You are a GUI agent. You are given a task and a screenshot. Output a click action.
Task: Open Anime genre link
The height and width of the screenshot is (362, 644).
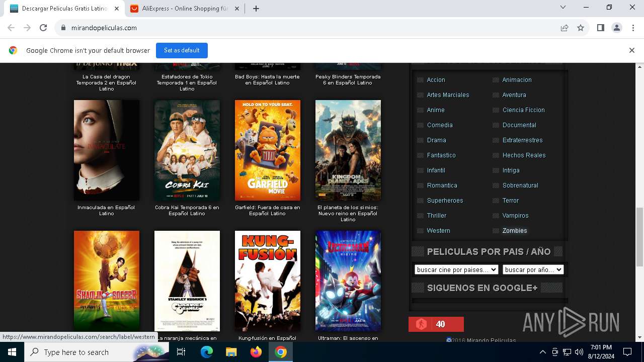coord(436,110)
